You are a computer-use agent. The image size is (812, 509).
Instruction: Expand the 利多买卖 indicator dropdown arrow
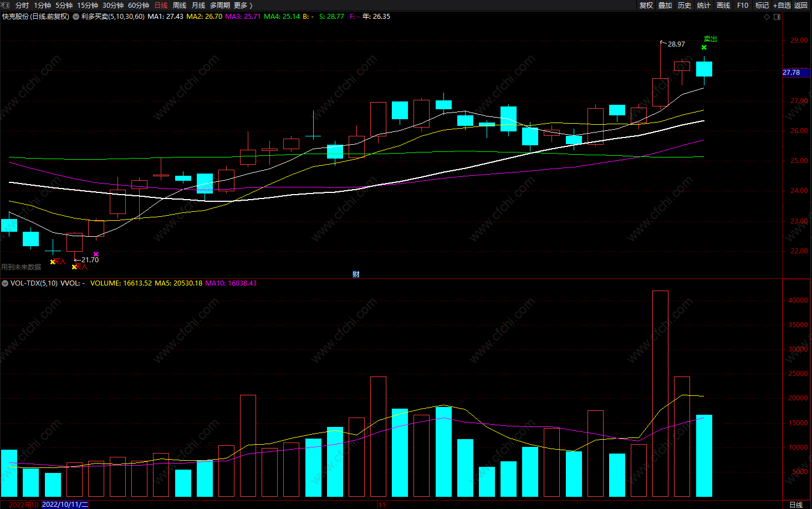pos(76,17)
